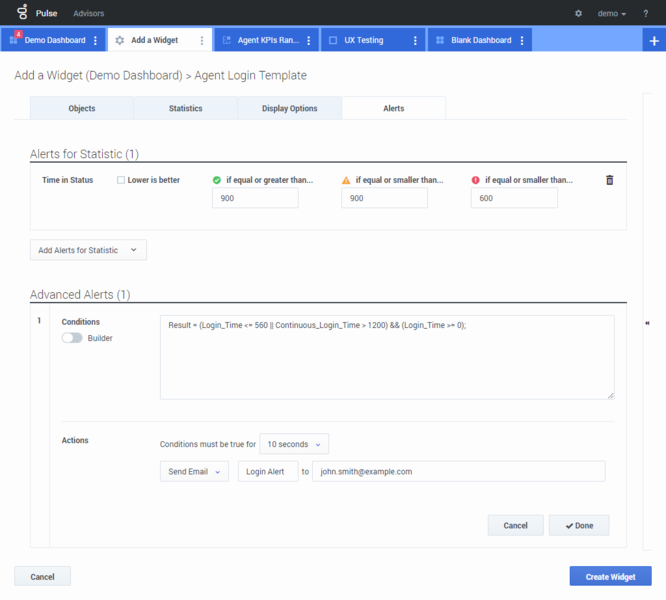Collapse the side panel arrow
The width and height of the screenshot is (666, 600).
[648, 324]
